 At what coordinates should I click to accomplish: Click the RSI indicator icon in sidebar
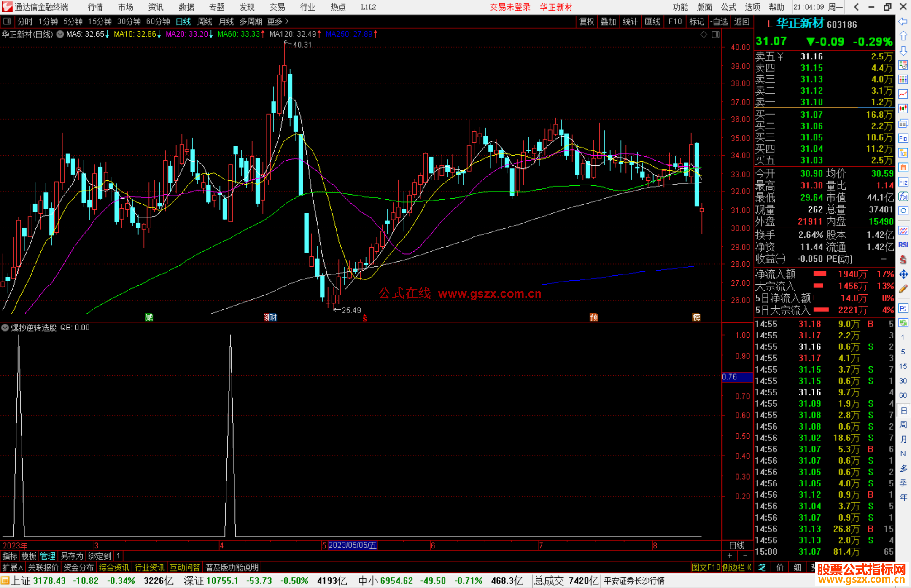click(903, 245)
